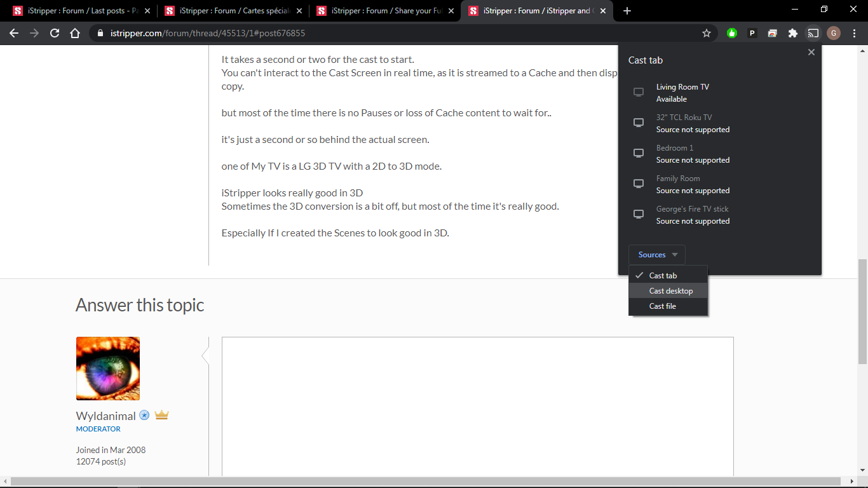Screen dimensions: 868x488
Task: Choose Cast tab from Sources menu
Action: (x=668, y=276)
